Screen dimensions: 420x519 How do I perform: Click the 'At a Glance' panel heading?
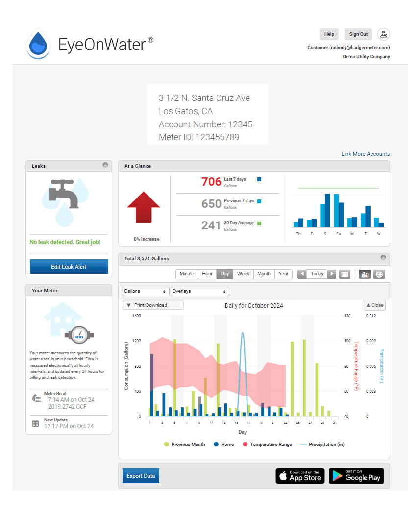(138, 166)
